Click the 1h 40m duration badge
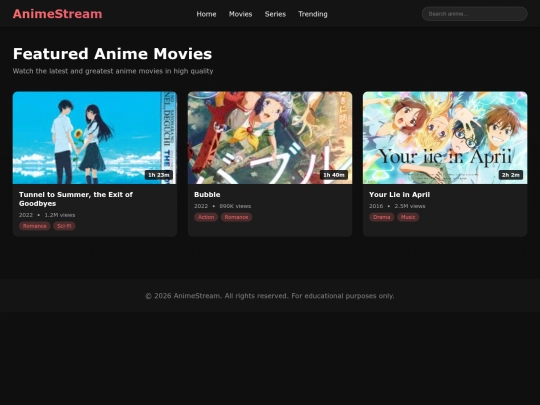The height and width of the screenshot is (405, 540). [x=334, y=175]
